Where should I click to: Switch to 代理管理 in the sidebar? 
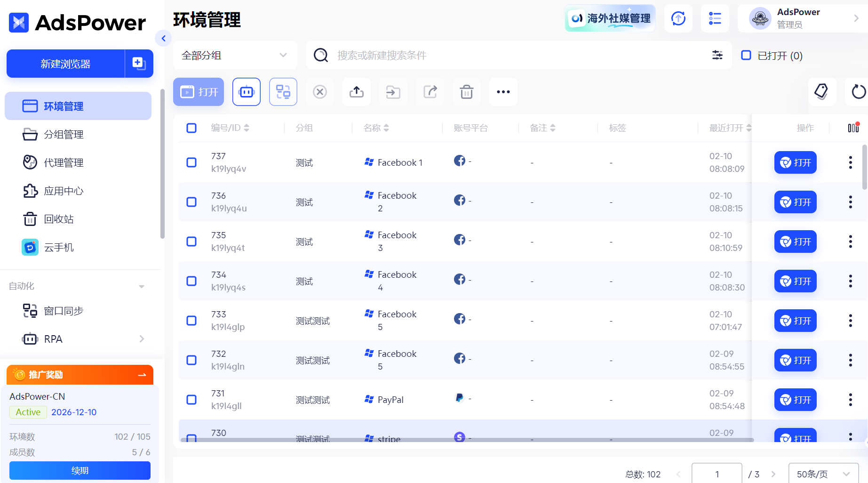[63, 162]
